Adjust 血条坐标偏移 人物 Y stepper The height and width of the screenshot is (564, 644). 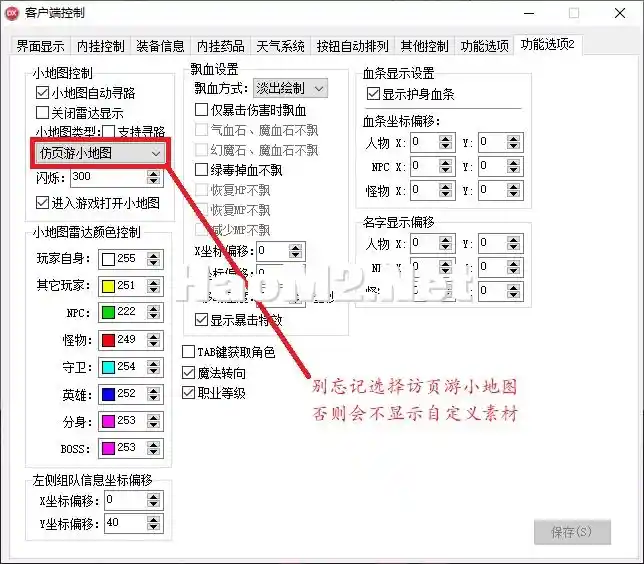pos(513,143)
